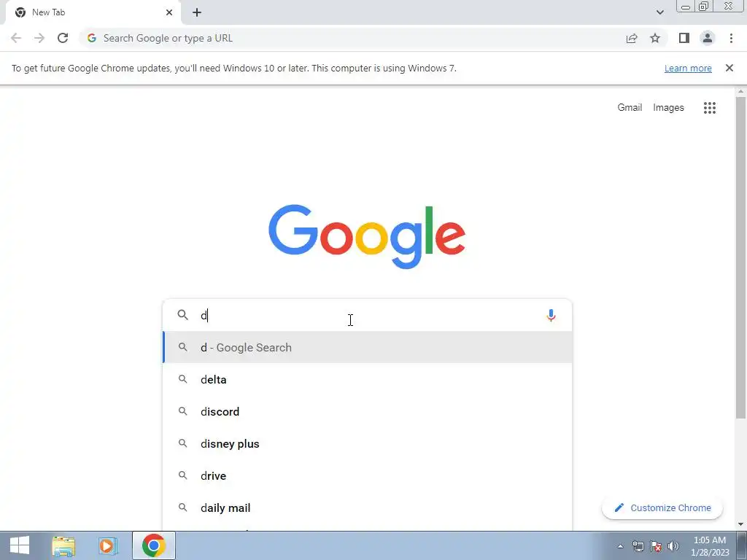Click into the Google search text field
This screenshot has width=747, height=560.
tap(369, 315)
